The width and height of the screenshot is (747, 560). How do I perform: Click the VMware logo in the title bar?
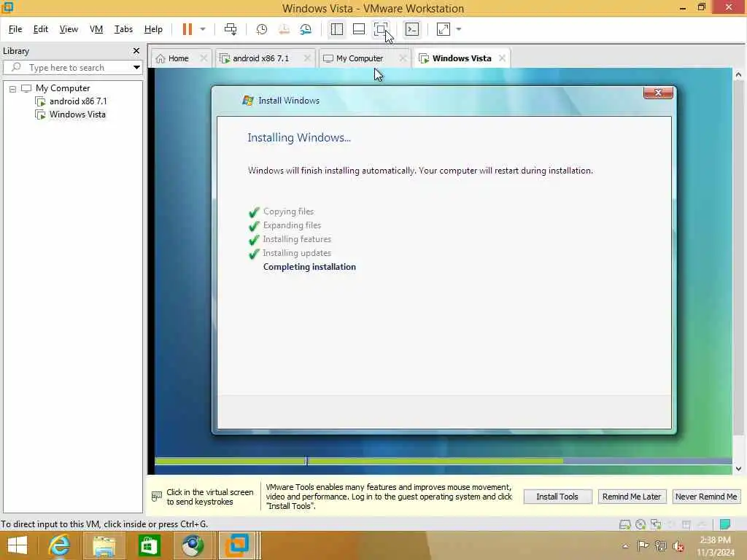(x=7, y=7)
